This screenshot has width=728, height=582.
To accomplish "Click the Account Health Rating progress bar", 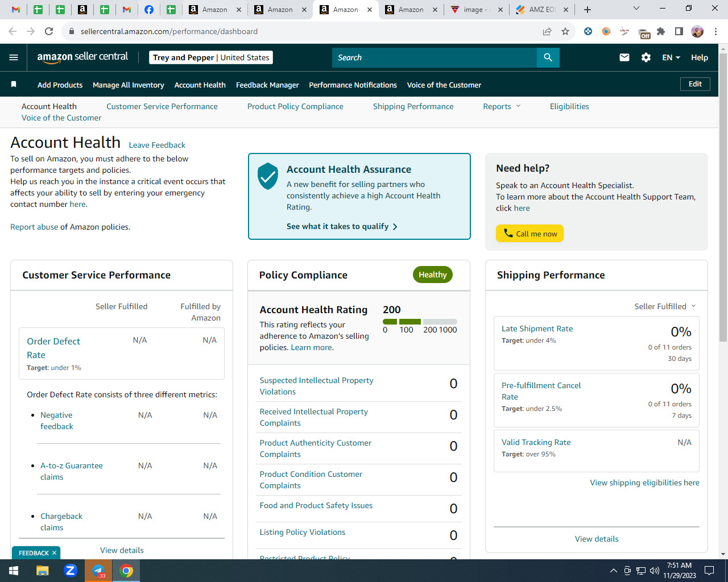I will 420,322.
